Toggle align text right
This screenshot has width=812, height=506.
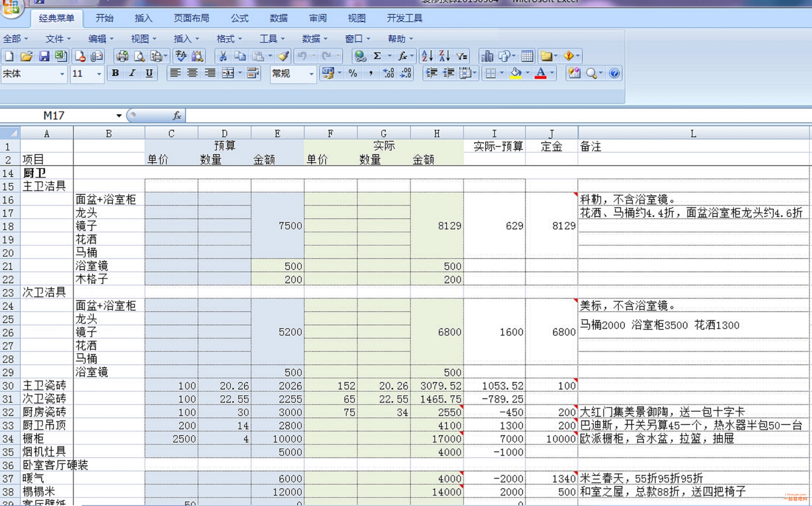pos(210,73)
